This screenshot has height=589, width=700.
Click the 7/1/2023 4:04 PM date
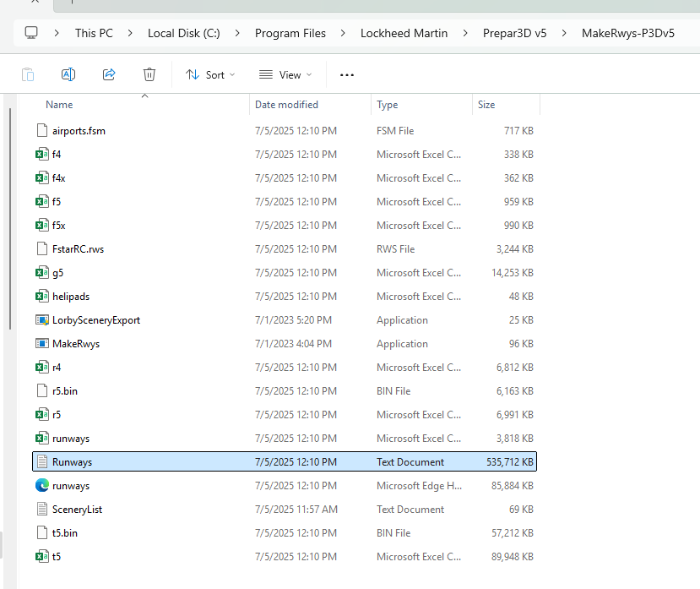(x=293, y=344)
